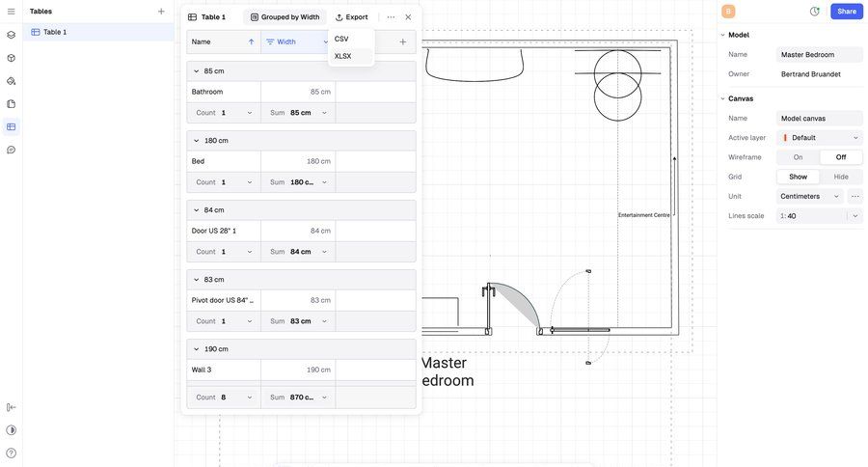Open version history clock icon
Screen dimensions: 868x467
tap(814, 12)
